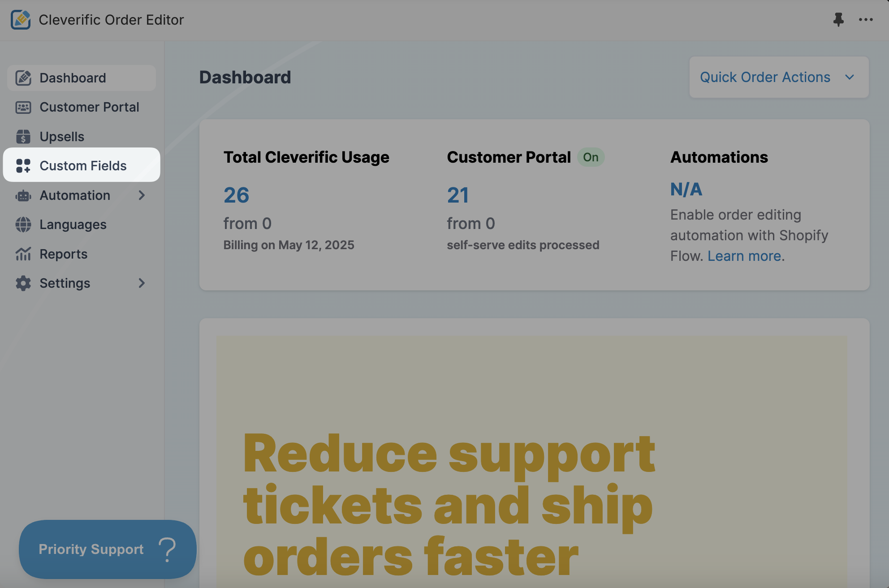Click the Languages globe icon
The width and height of the screenshot is (889, 588).
click(x=23, y=225)
